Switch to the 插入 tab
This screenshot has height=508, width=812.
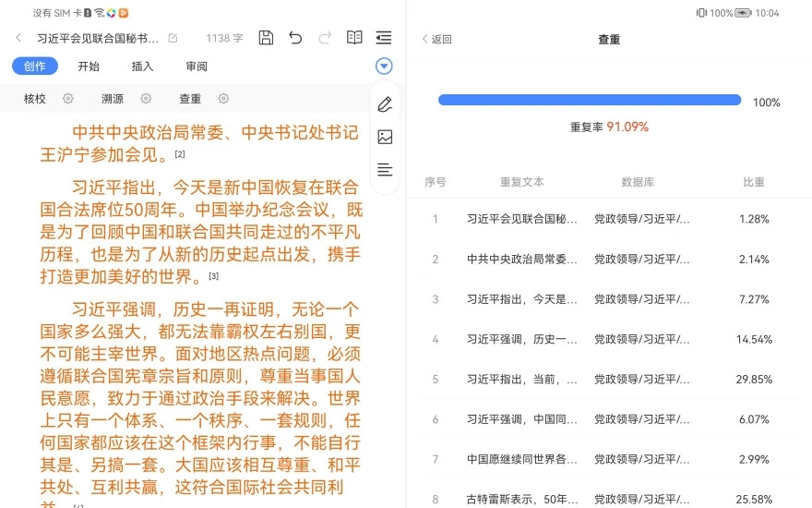[142, 67]
